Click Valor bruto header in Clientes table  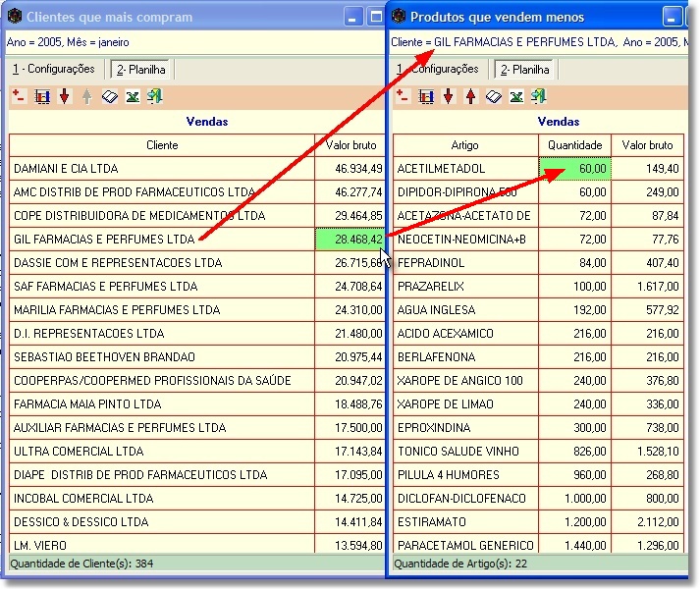click(x=350, y=145)
